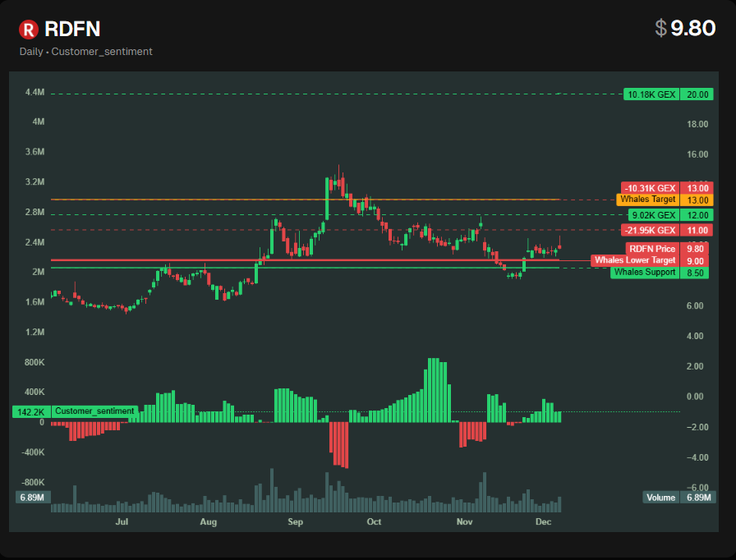
Task: Click the 'Volume' label tag
Action: point(661,498)
